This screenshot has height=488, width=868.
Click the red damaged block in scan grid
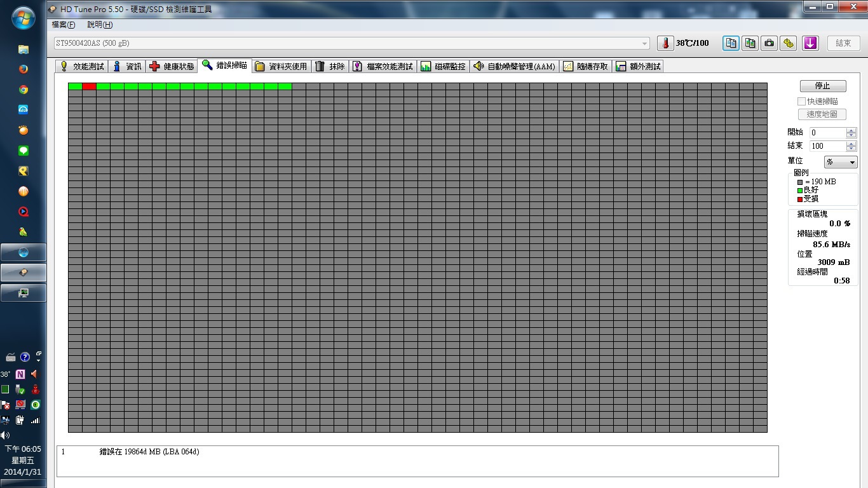coord(89,86)
